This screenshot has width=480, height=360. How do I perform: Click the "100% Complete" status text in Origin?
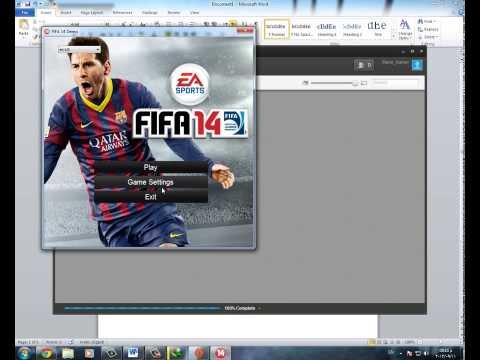(240, 308)
